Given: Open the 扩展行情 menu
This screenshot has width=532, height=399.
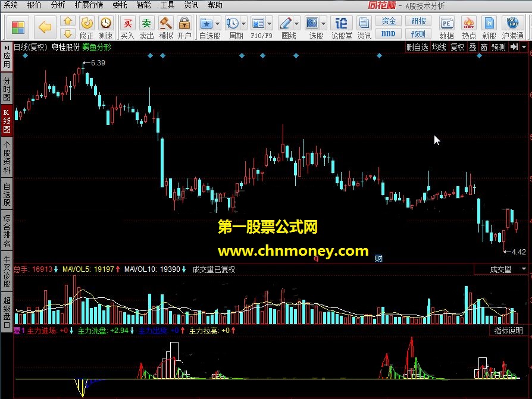Looking at the screenshot, I should click(89, 5).
